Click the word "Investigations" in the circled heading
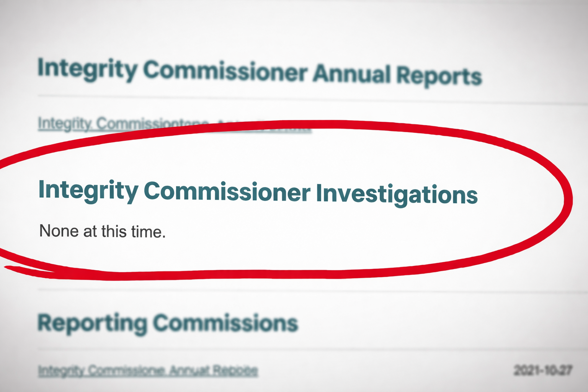 coord(397,194)
